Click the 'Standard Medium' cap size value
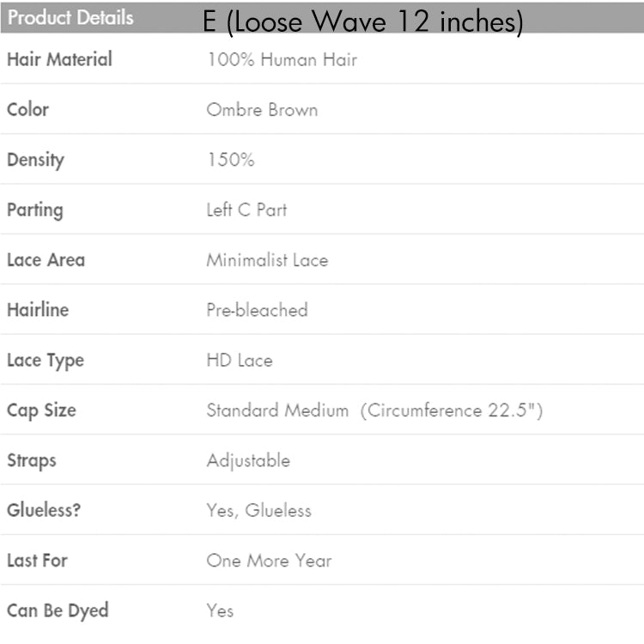 pos(277,410)
